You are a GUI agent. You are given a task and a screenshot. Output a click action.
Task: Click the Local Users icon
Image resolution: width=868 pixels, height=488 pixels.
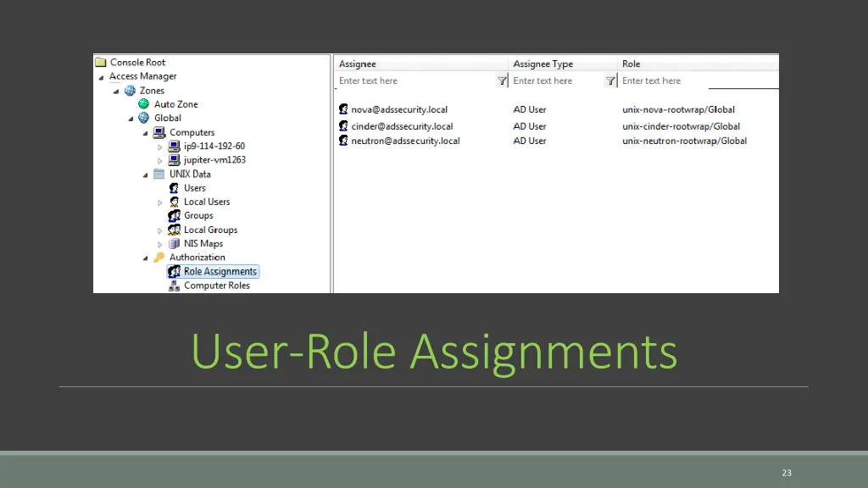pos(174,202)
